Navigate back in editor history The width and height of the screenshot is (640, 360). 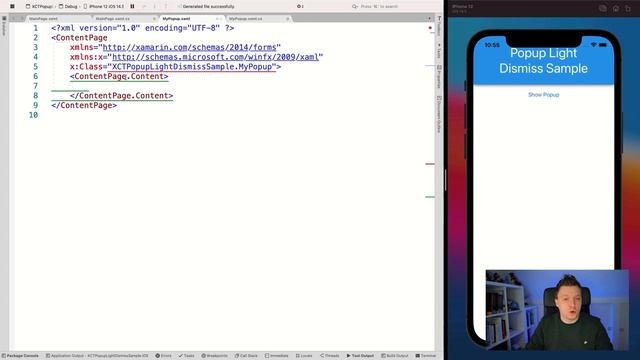[x=13, y=19]
